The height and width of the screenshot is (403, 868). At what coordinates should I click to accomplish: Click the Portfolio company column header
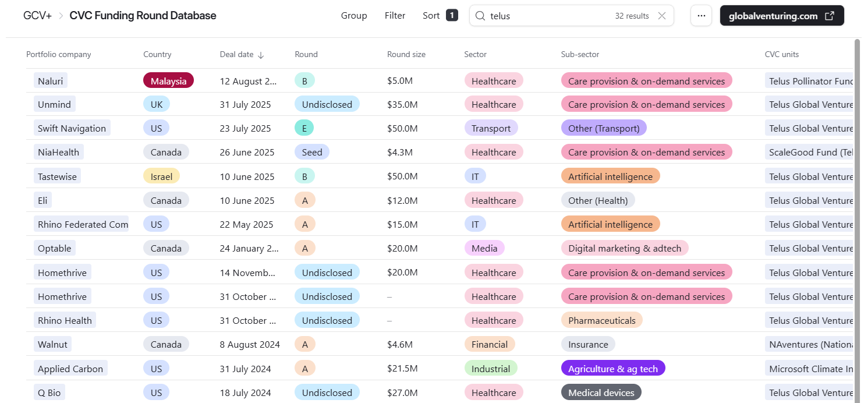click(x=59, y=54)
